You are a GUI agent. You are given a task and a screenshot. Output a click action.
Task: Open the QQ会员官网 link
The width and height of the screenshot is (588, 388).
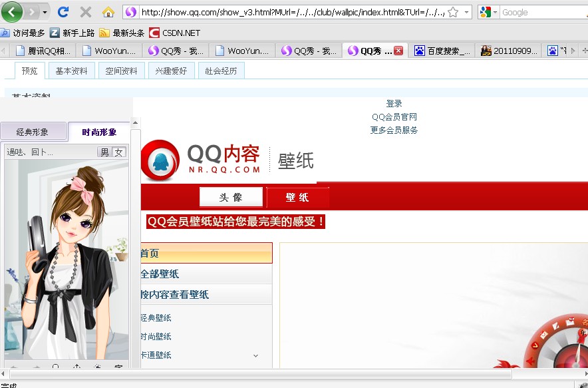coord(394,116)
